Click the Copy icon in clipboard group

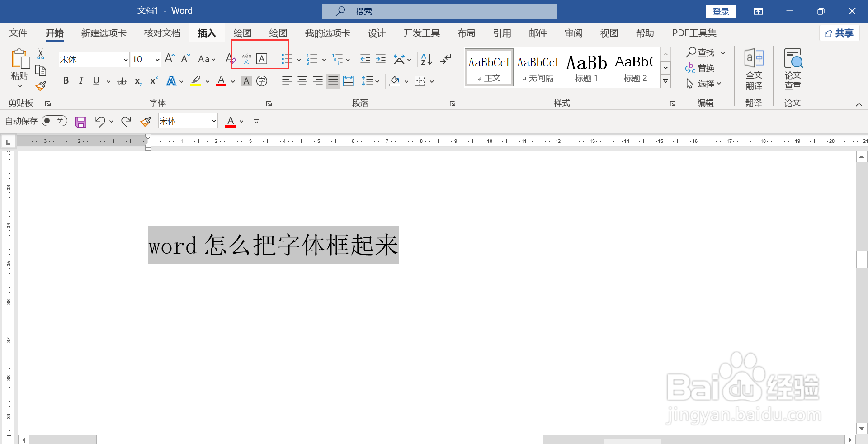pos(41,70)
